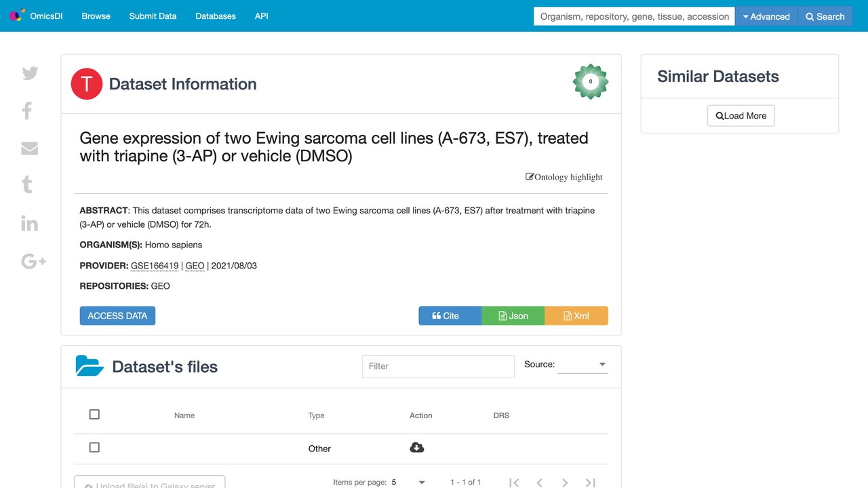Expand the Source dropdown

[x=583, y=365]
